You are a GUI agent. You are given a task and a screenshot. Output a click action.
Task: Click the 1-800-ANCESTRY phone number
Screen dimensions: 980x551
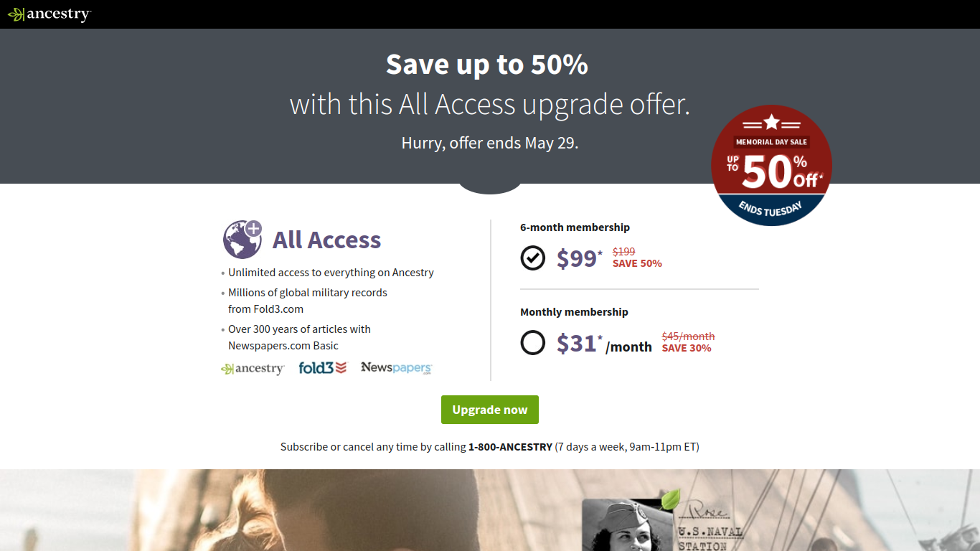(510, 447)
